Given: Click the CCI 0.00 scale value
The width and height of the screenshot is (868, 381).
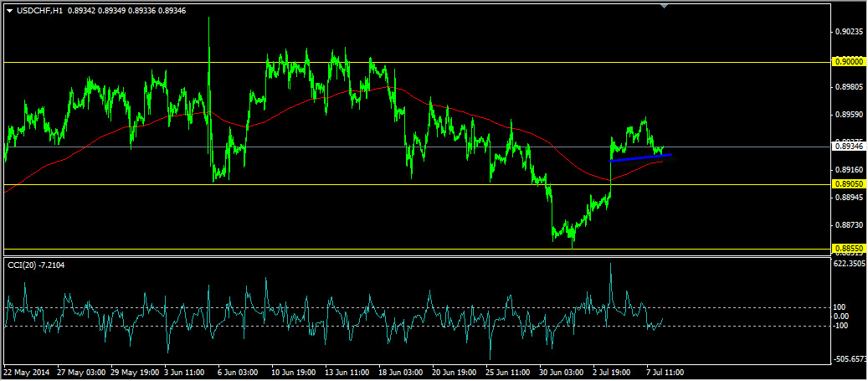Looking at the screenshot, I should click(x=841, y=317).
